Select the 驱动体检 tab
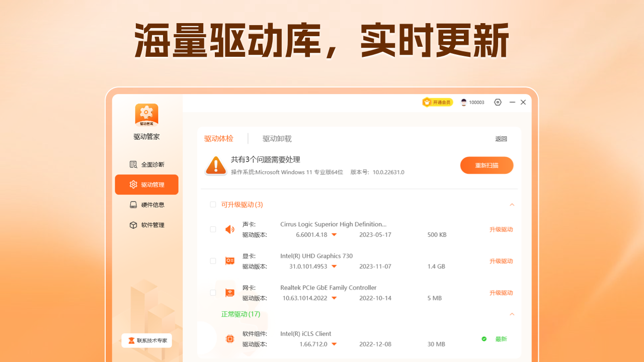 tap(219, 139)
